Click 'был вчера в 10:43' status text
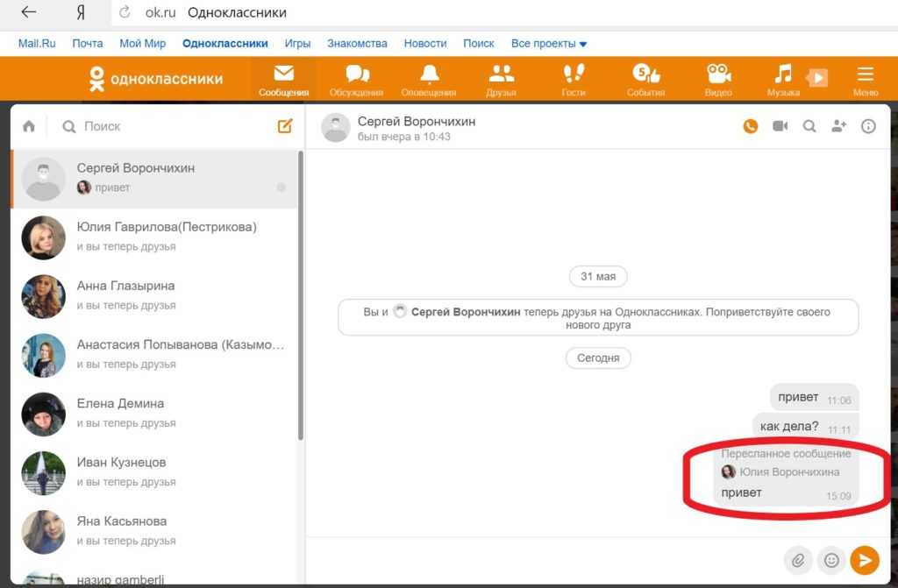This screenshot has width=898, height=588. (403, 137)
